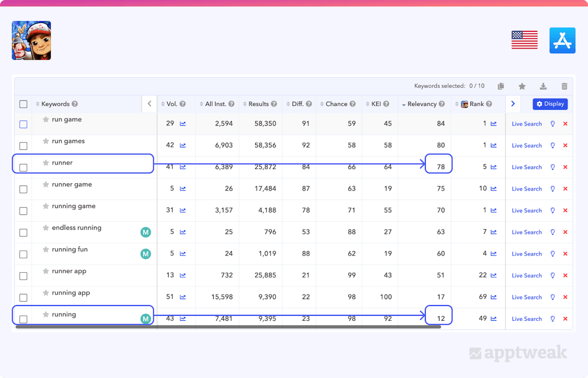Check the 'running game' row checkbox
This screenshot has height=378, width=588.
pyautogui.click(x=23, y=211)
